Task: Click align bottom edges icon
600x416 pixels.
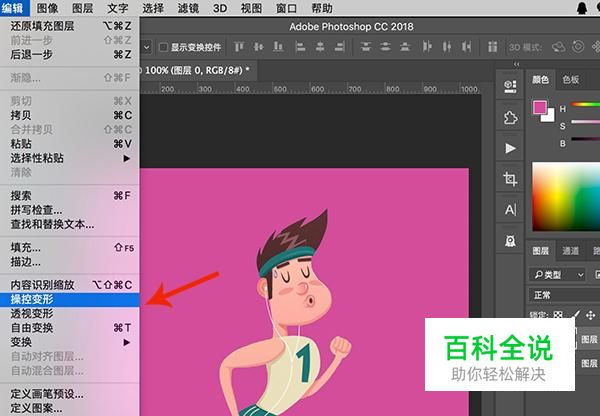Action: (278, 47)
